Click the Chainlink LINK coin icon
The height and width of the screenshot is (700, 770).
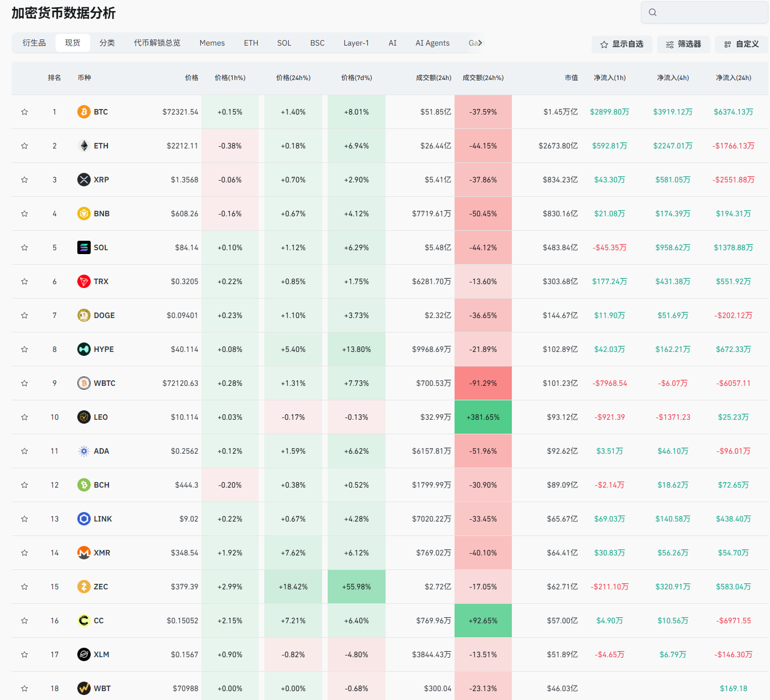83,519
